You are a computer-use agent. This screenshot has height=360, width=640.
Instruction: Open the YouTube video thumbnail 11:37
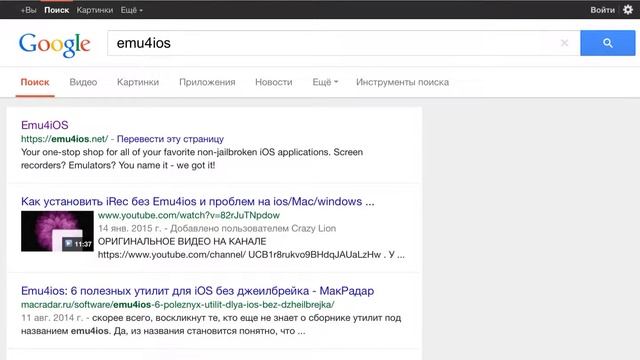(57, 231)
